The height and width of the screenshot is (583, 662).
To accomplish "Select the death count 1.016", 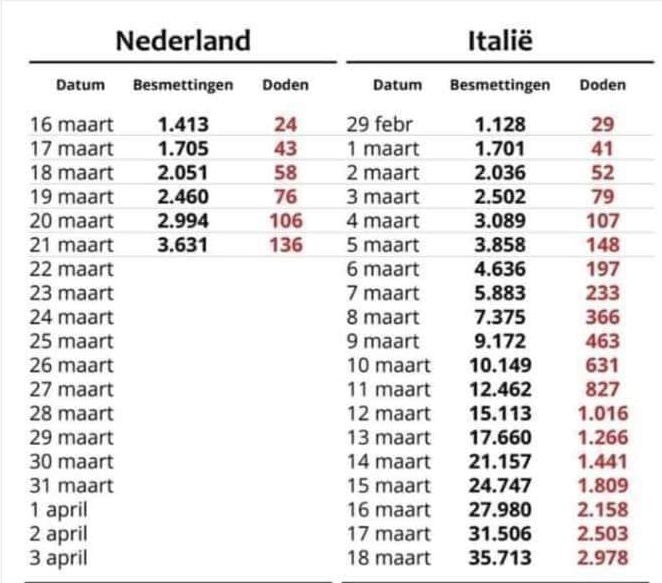I will coord(603,413).
